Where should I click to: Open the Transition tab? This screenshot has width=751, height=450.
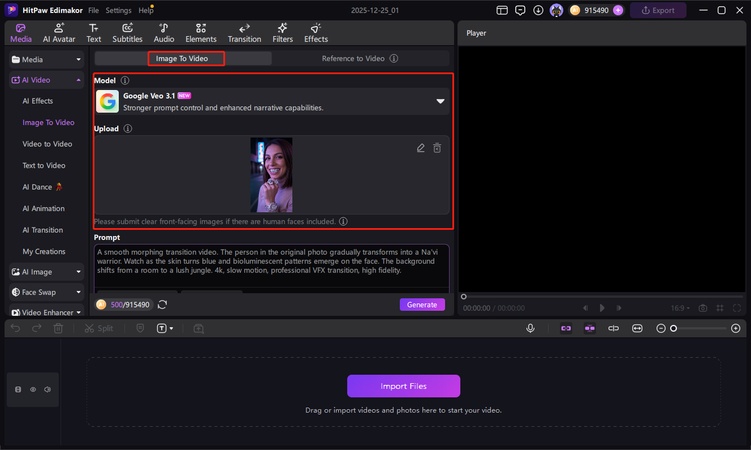(x=244, y=33)
